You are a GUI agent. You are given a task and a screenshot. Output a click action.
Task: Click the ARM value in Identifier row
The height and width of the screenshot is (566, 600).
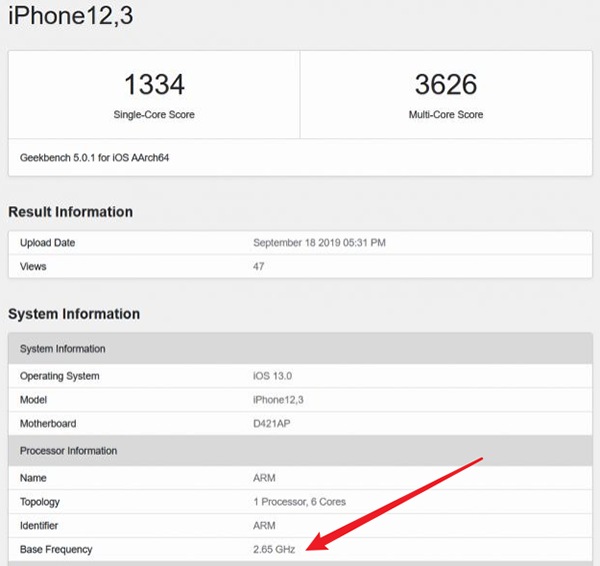click(266, 526)
